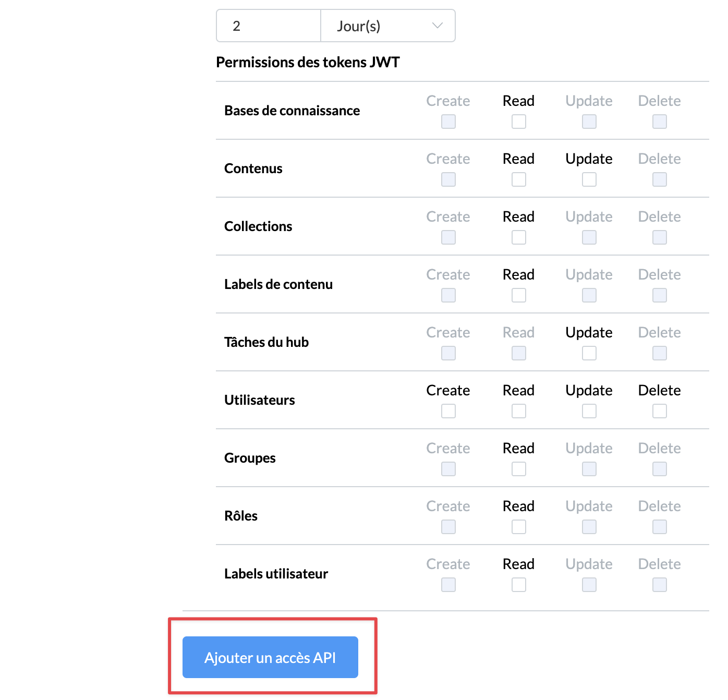
Task: Tick Read permission for Collections
Action: (519, 237)
